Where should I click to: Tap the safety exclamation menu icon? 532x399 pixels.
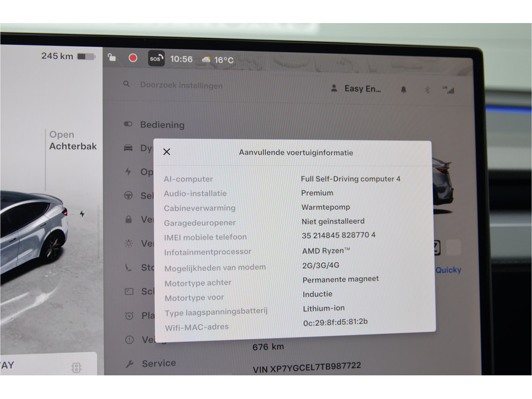[129, 340]
